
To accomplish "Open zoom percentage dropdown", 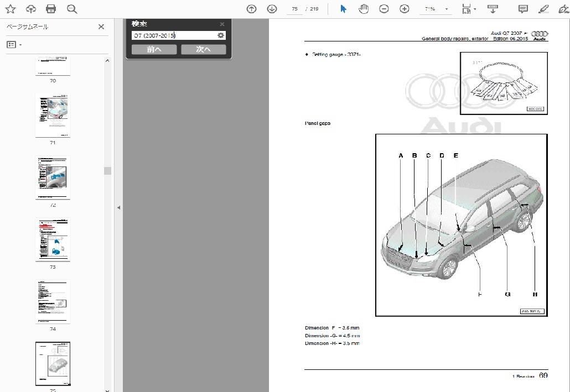I will 447,9.
